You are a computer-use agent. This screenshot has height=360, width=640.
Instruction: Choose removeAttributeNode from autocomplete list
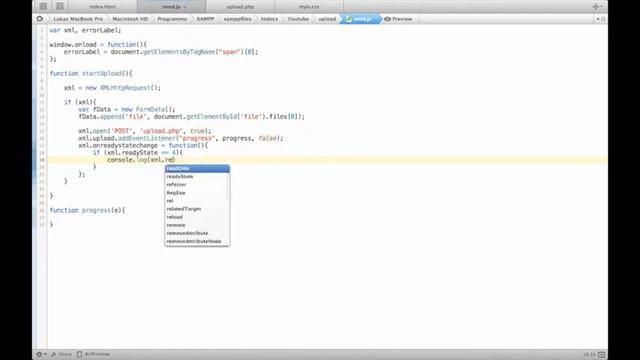pos(196,241)
